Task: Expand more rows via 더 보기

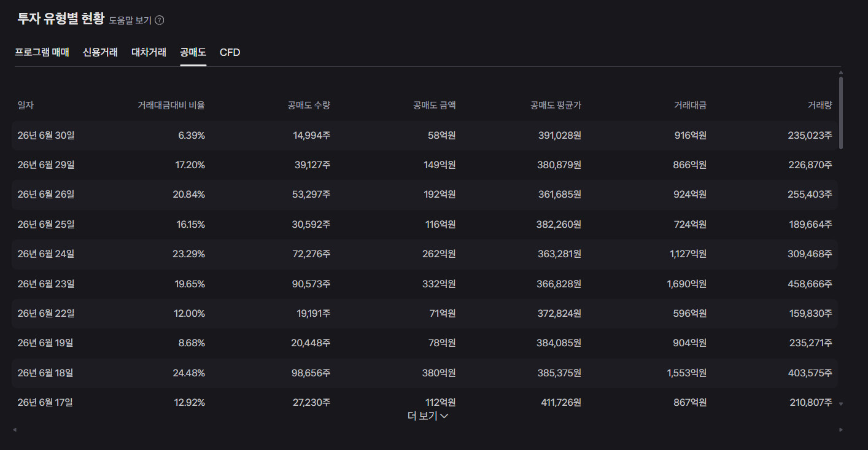Action: tap(428, 416)
